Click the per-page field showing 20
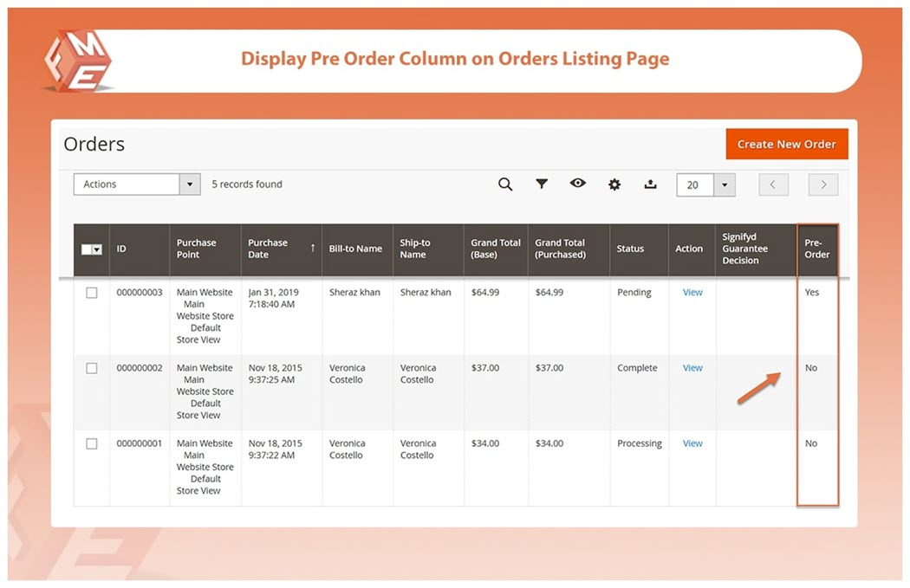Image resolution: width=910 pixels, height=588 pixels. [x=694, y=185]
